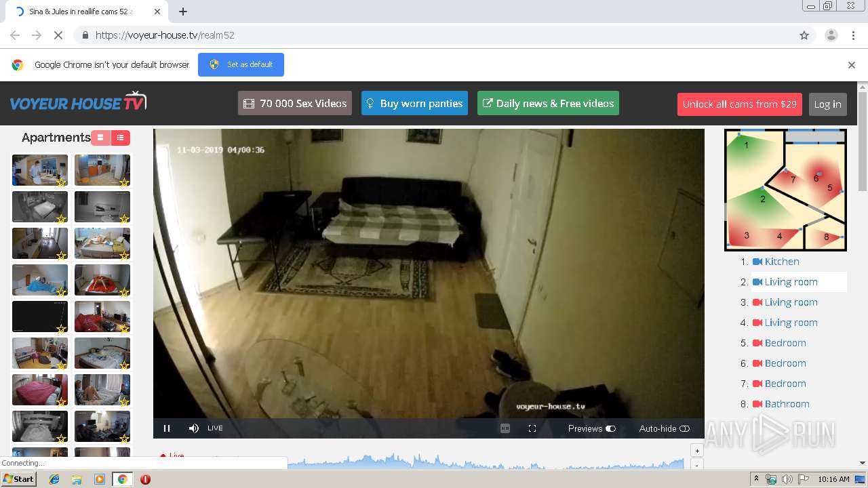Open Internet Explorer from taskbar
Screen dimensions: 868x488
[x=54, y=479]
